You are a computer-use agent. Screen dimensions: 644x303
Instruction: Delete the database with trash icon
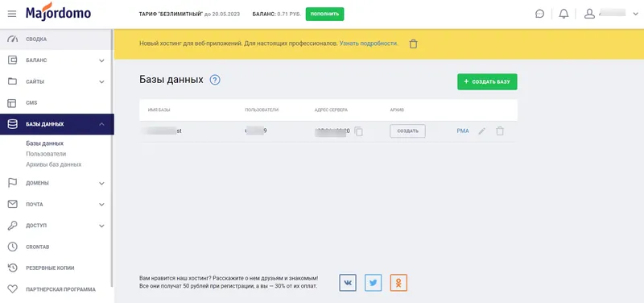click(x=499, y=131)
